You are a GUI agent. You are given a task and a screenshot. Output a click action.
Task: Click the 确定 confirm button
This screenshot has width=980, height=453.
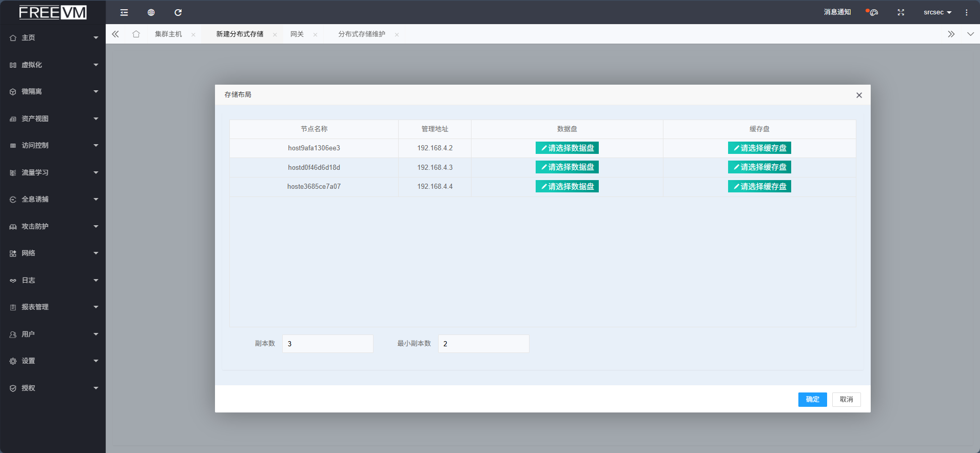pyautogui.click(x=812, y=400)
